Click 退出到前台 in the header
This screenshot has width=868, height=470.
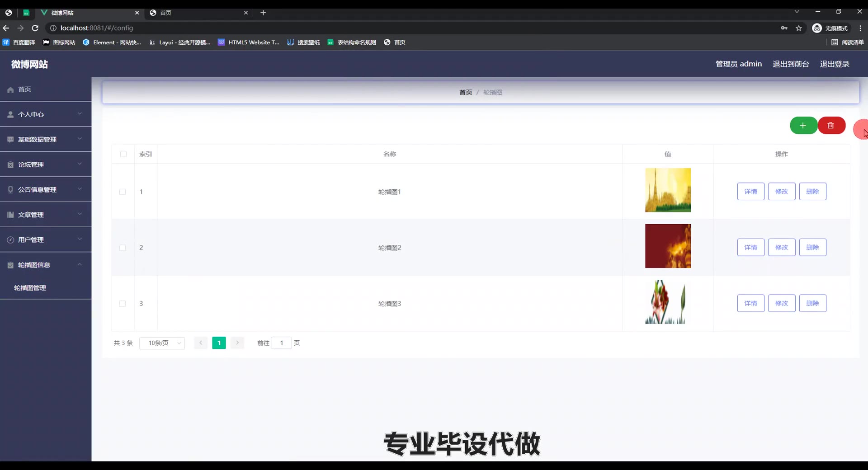(x=791, y=64)
